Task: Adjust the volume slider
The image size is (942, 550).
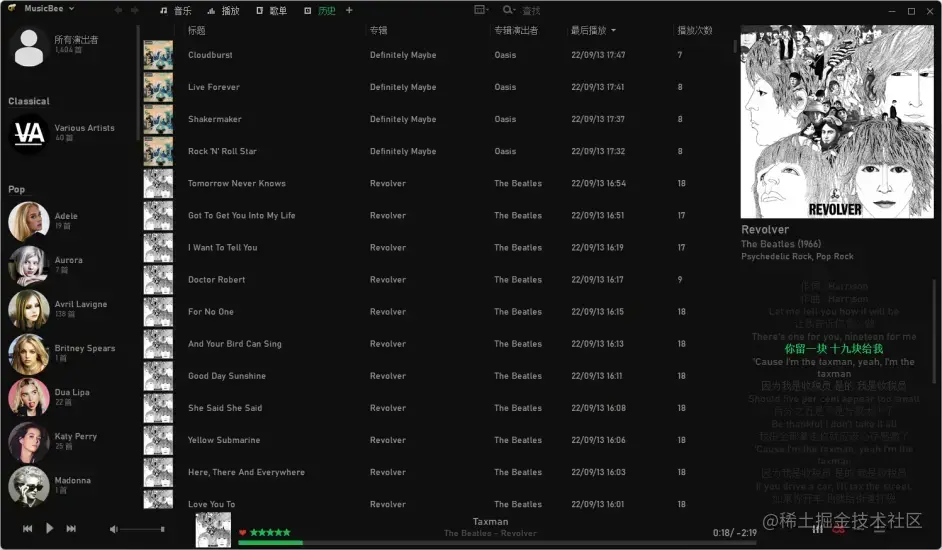Action: click(x=142, y=529)
